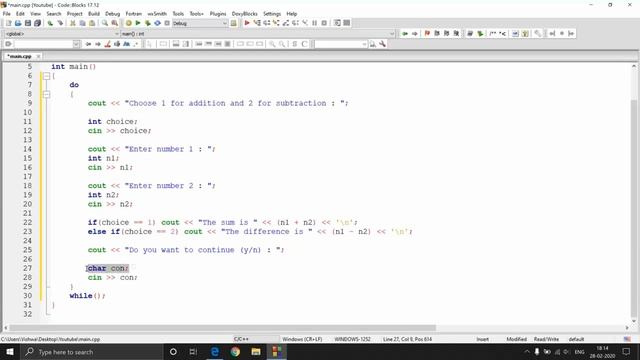Toggle Match case Aa search option
Viewport: 640px width, 360px height.
pos(127,44)
